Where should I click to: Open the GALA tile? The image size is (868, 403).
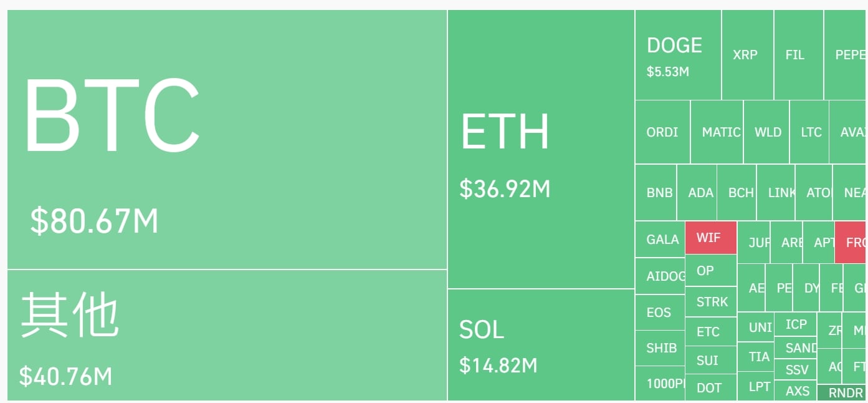(661, 240)
